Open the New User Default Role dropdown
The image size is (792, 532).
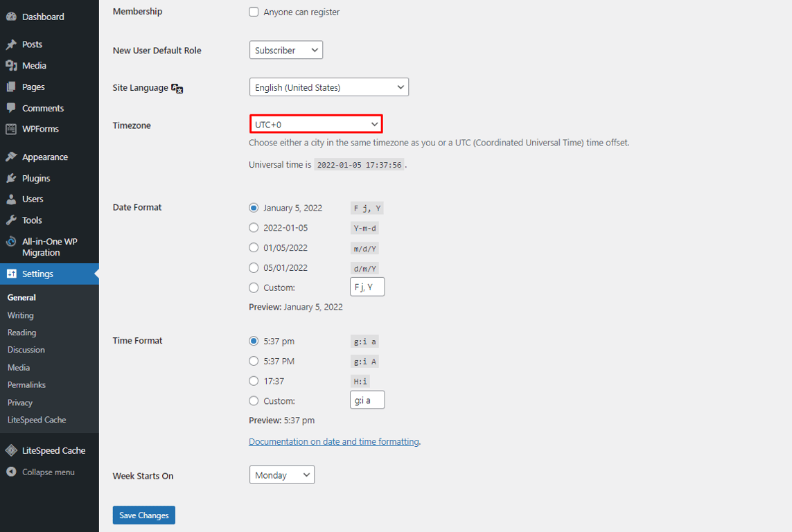[285, 49]
